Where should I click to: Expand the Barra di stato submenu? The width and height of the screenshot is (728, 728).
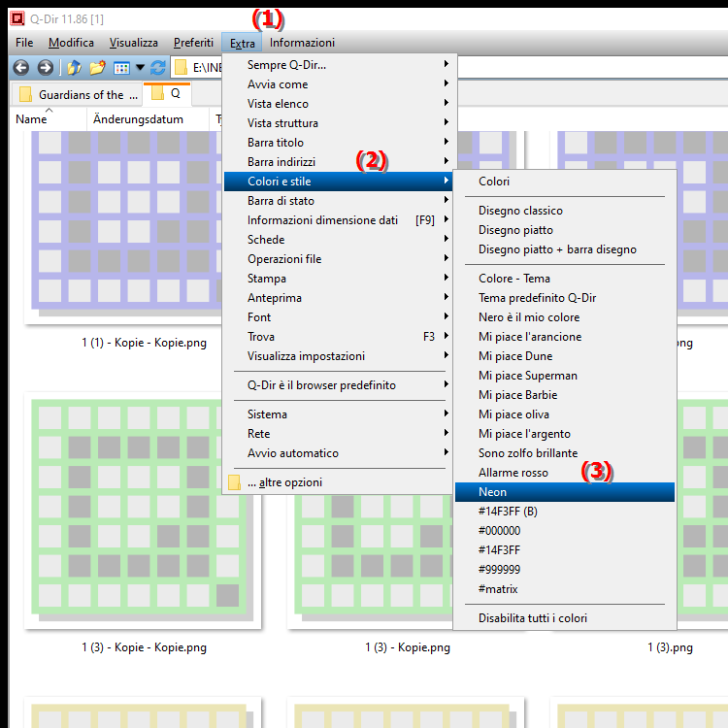pyautogui.click(x=339, y=201)
